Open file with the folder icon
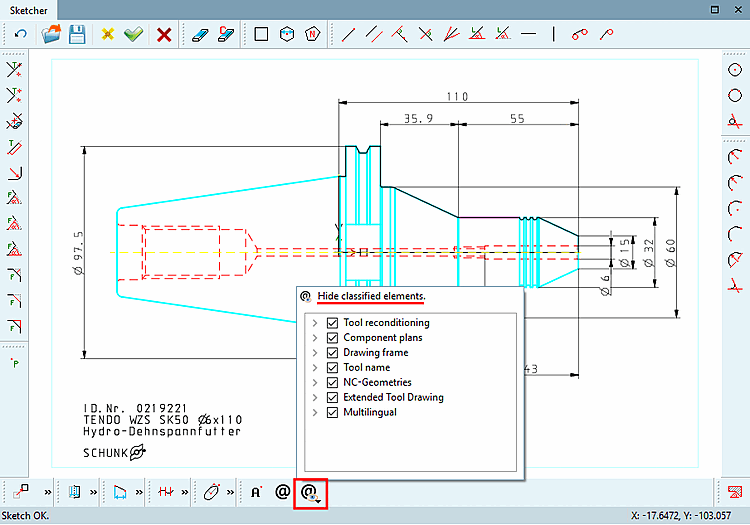 coord(51,34)
